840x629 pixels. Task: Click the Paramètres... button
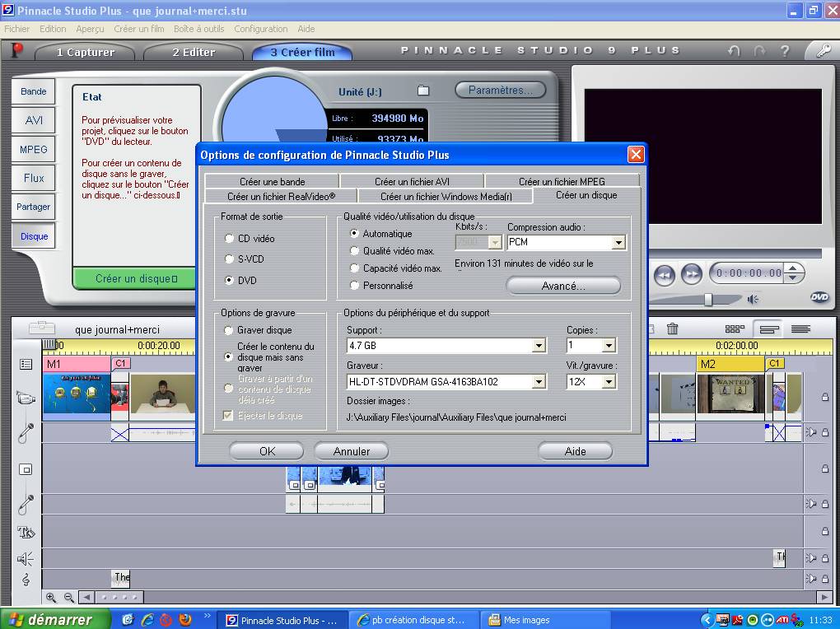click(x=501, y=90)
